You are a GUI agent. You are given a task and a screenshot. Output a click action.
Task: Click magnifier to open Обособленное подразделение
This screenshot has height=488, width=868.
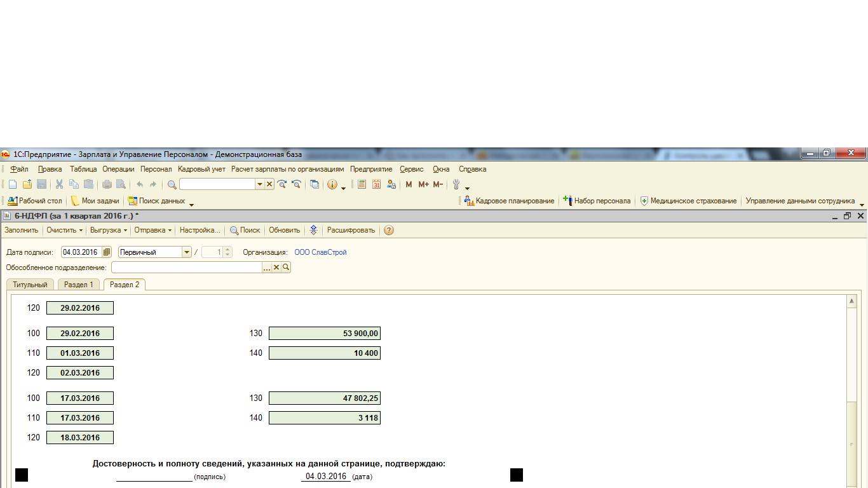(286, 268)
